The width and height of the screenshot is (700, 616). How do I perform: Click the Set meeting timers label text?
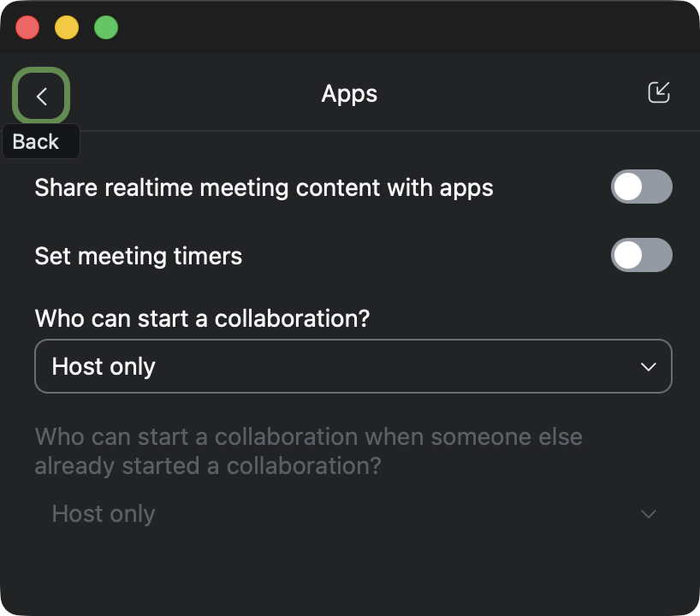(x=139, y=256)
